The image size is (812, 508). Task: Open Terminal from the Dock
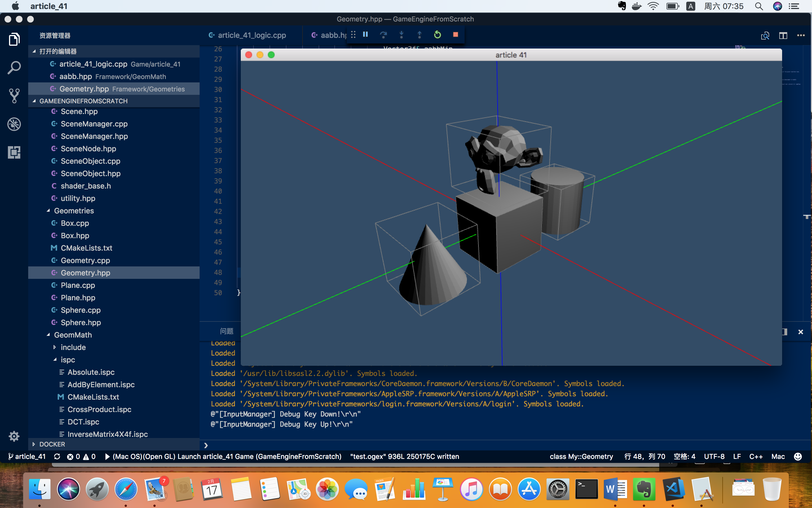(586, 489)
